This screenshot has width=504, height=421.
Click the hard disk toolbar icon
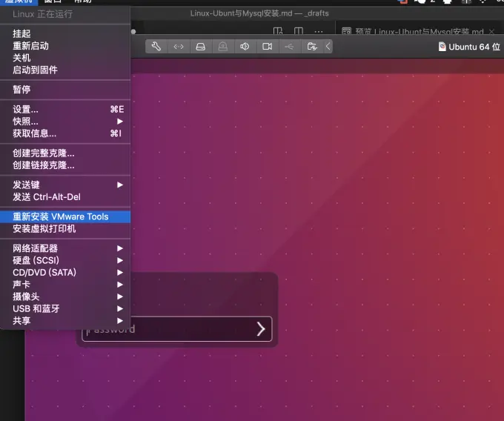coord(201,47)
